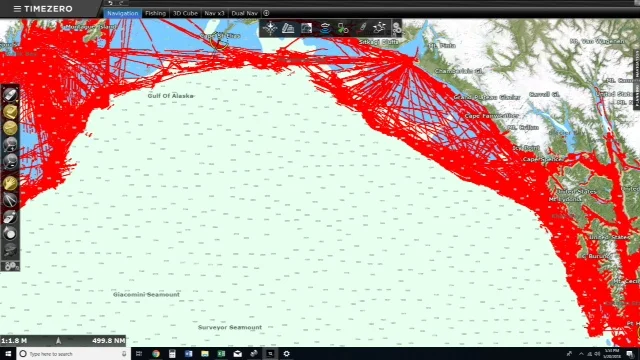This screenshot has width=640, height=360.
Task: Click the Giacomini Seamount label
Action: [x=146, y=294]
